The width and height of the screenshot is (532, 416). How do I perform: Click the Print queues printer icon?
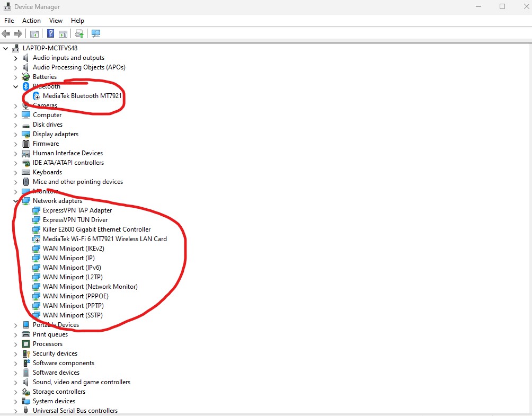[x=26, y=334]
